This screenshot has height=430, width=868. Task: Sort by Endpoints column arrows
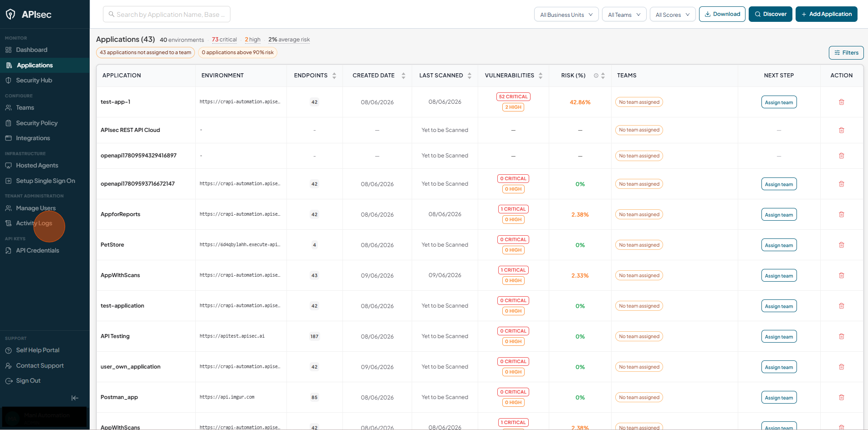tap(334, 76)
